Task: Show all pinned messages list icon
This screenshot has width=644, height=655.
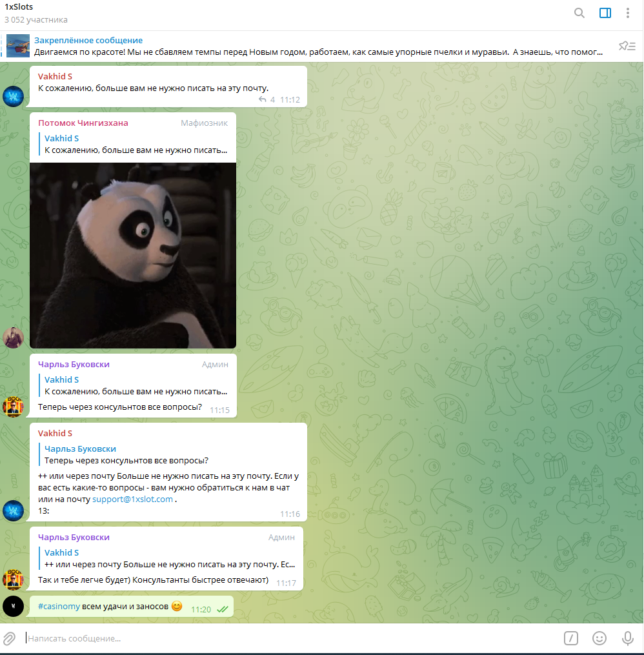Action: [x=627, y=46]
